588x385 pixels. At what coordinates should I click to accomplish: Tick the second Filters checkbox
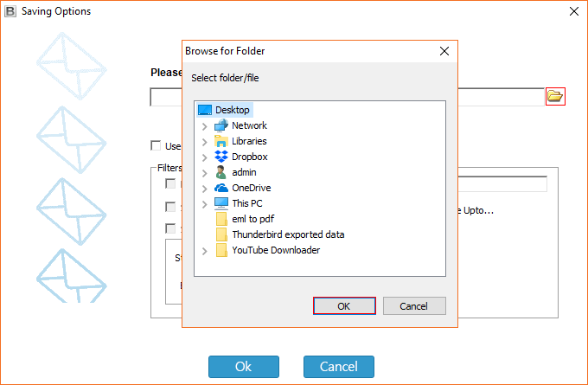coord(170,207)
